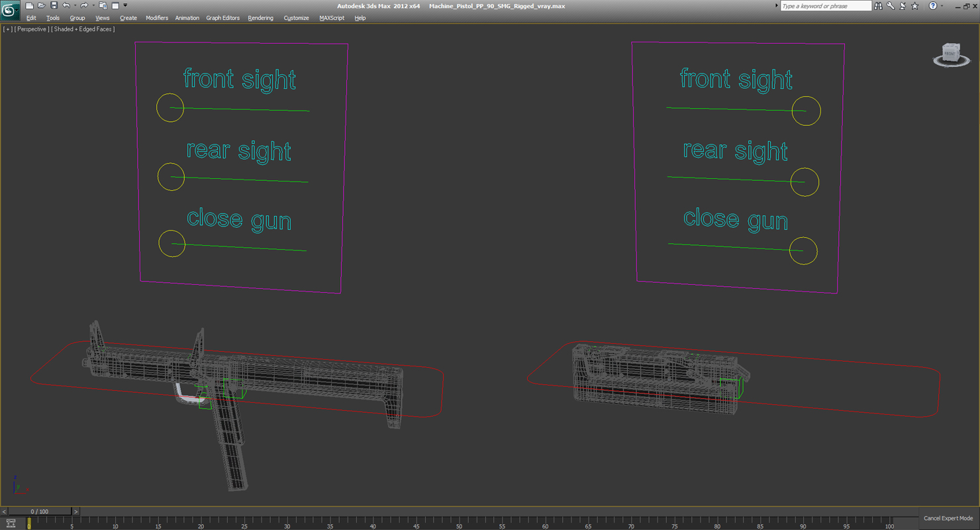
Task: Open the Views menu
Action: 102,18
